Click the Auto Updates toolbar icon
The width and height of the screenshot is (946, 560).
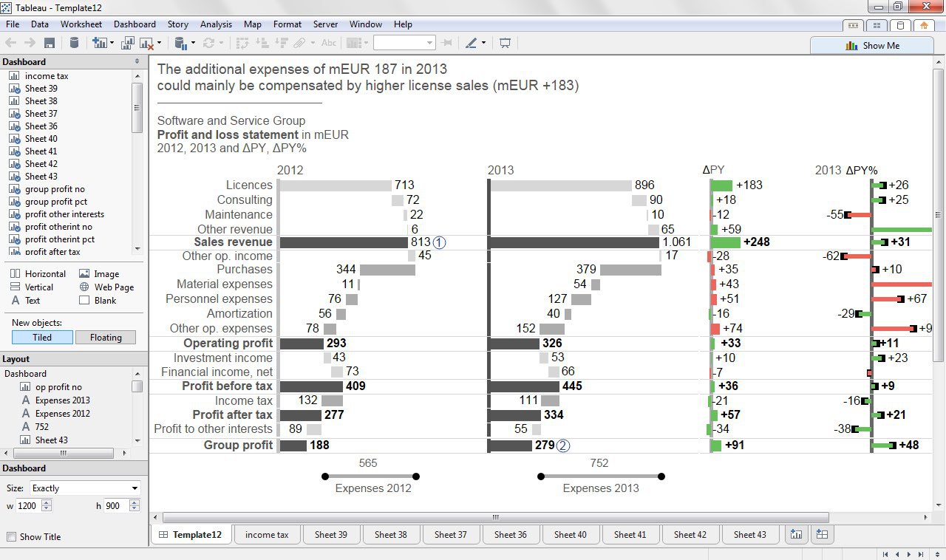[x=181, y=43]
